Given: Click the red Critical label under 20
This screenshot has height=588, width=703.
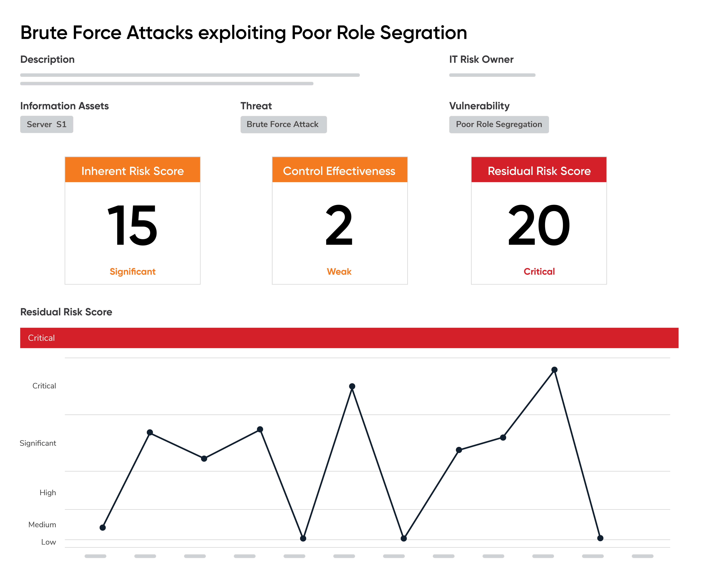Looking at the screenshot, I should point(539,271).
